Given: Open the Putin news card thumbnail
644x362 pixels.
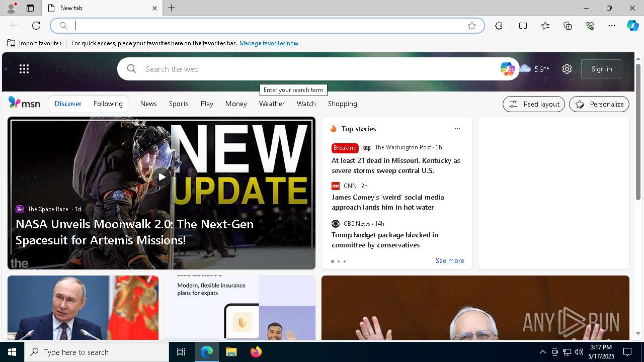Looking at the screenshot, I should [x=83, y=308].
